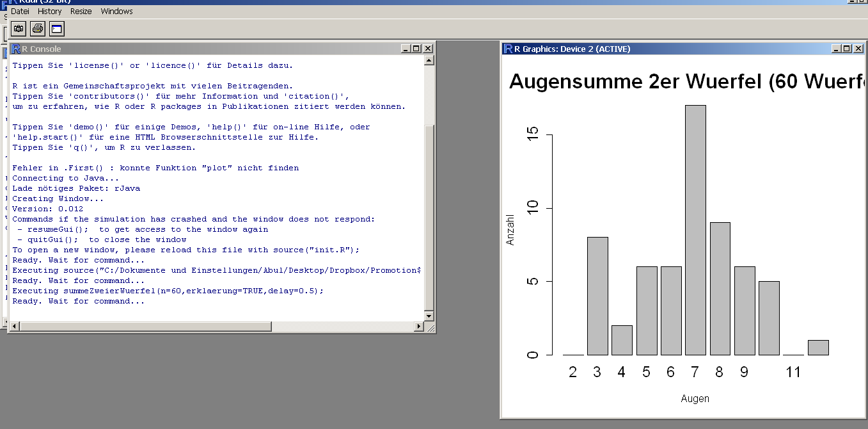Image resolution: width=868 pixels, height=429 pixels.
Task: Click the 'Executing summeZweierWuerfel' console line
Action: tap(168, 291)
